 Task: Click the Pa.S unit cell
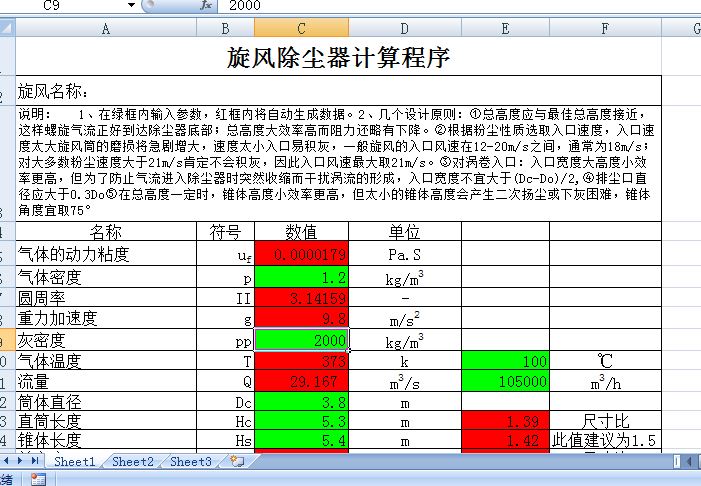405,254
